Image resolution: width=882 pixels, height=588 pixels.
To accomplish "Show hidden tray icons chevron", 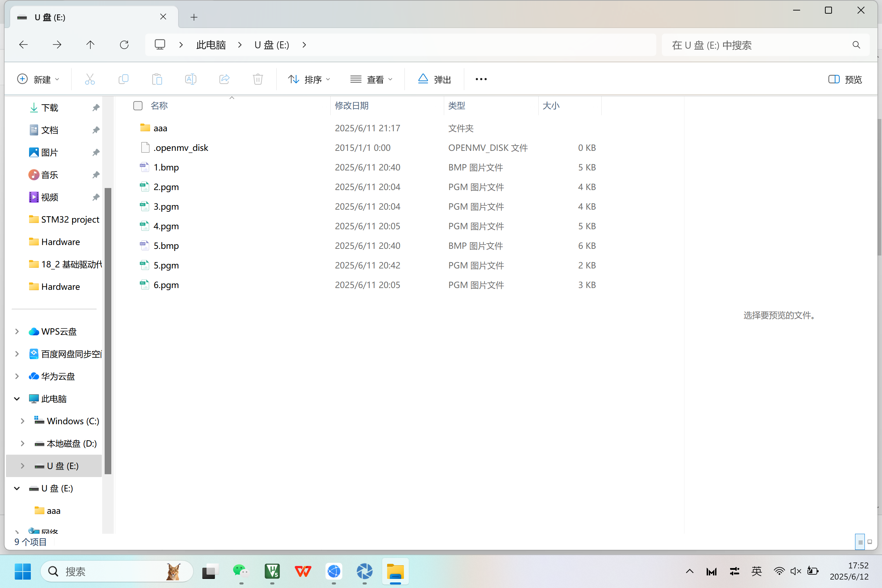I will tap(689, 571).
